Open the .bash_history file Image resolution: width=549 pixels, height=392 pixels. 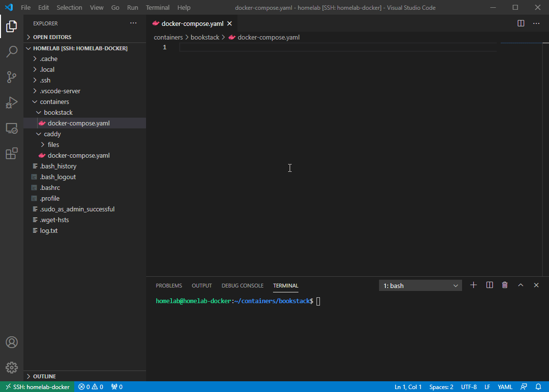coord(84,166)
